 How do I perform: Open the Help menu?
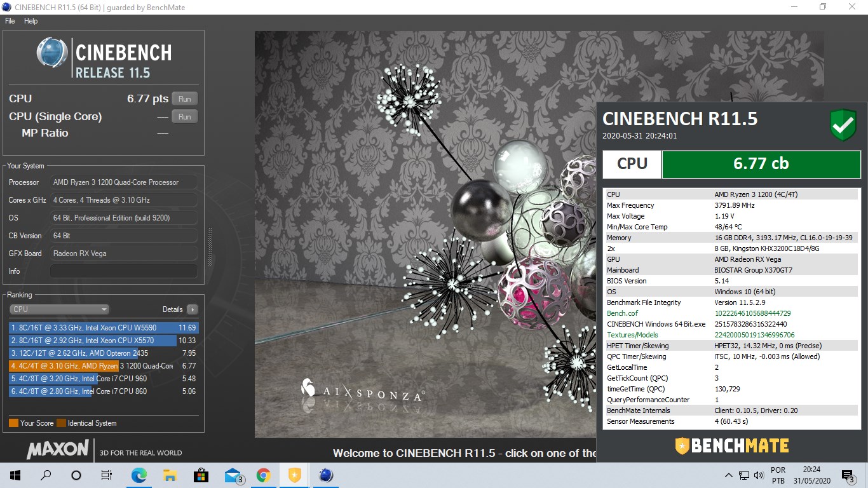coord(31,21)
